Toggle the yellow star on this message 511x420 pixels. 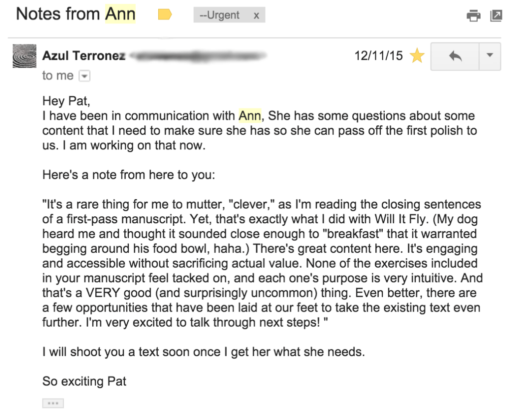[x=417, y=56]
